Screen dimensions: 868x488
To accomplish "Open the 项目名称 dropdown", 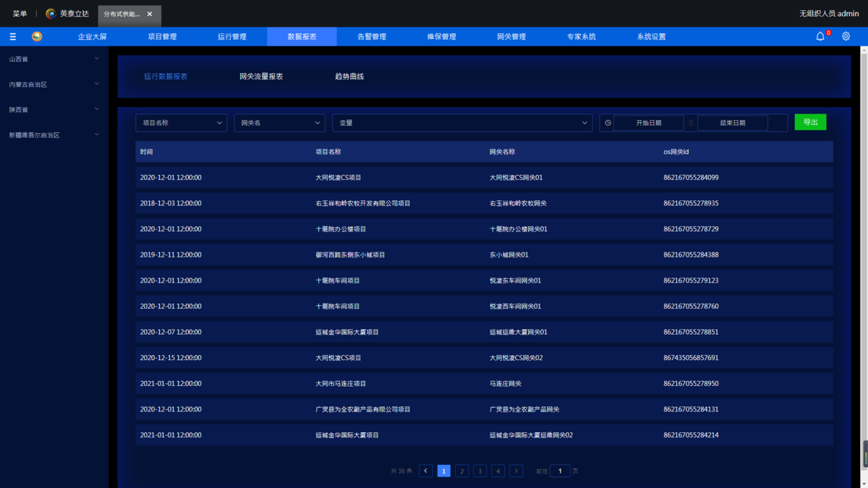I will [x=181, y=123].
